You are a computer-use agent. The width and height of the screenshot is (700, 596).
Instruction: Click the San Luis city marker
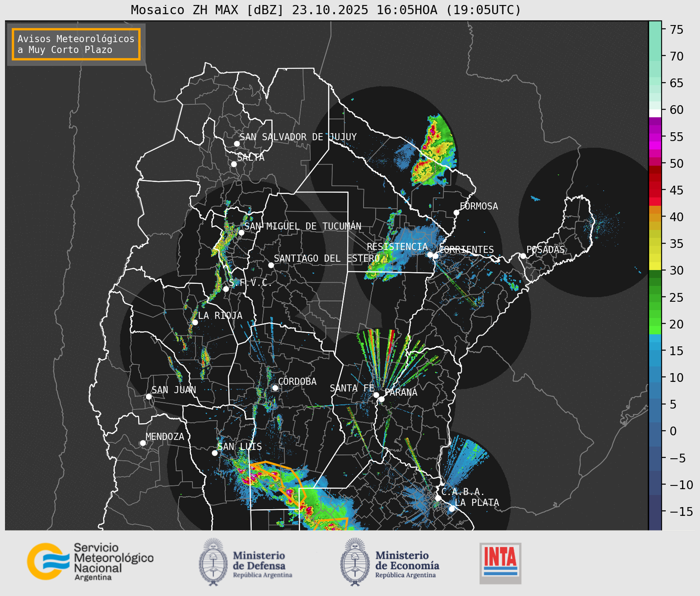pos(215,453)
